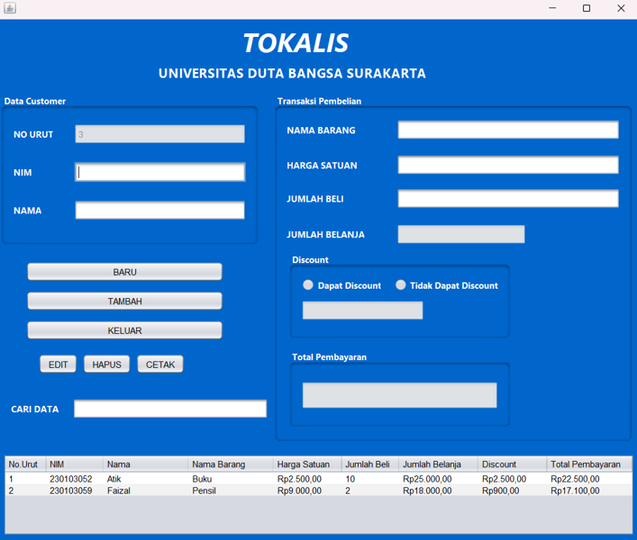The height and width of the screenshot is (540, 637).
Task: Click the CETAK button to print
Action: coord(160,364)
